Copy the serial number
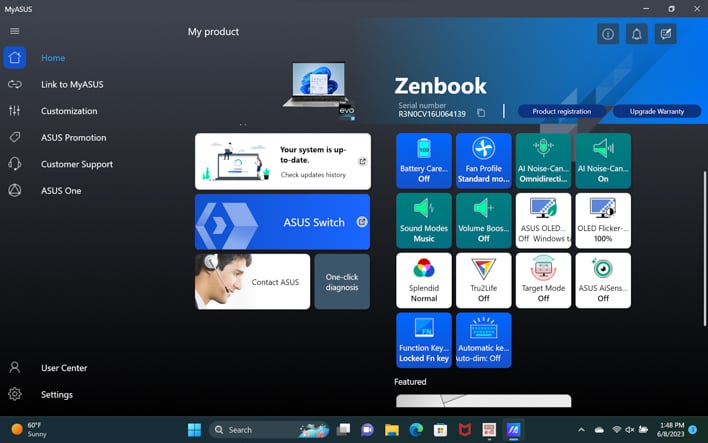The width and height of the screenshot is (708, 443). [481, 113]
